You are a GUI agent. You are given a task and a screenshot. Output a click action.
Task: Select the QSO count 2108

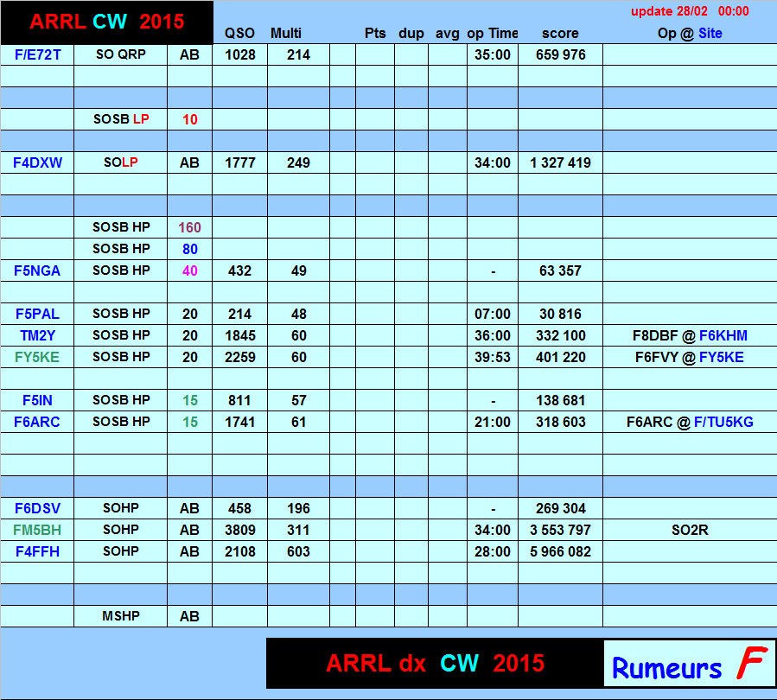(239, 551)
